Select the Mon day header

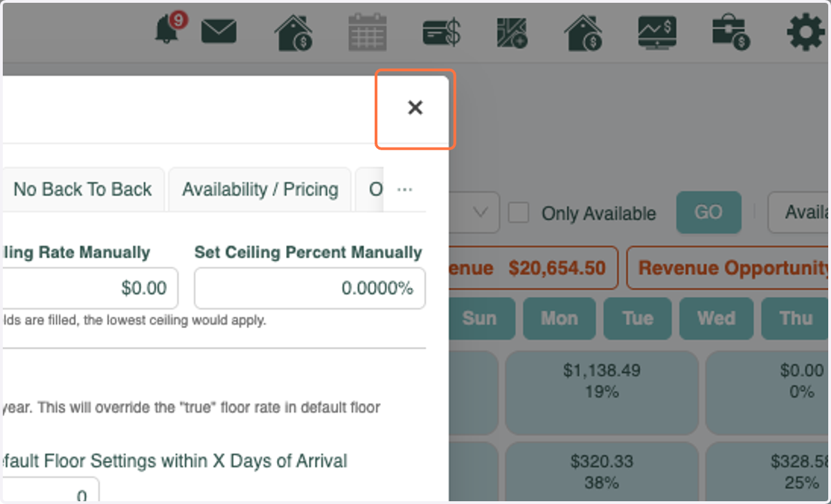pos(559,318)
